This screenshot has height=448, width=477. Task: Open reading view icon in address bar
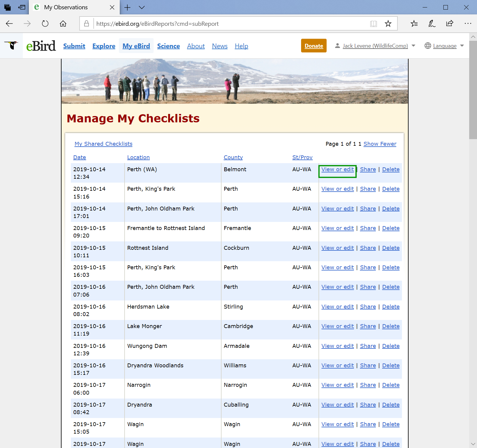tap(373, 24)
